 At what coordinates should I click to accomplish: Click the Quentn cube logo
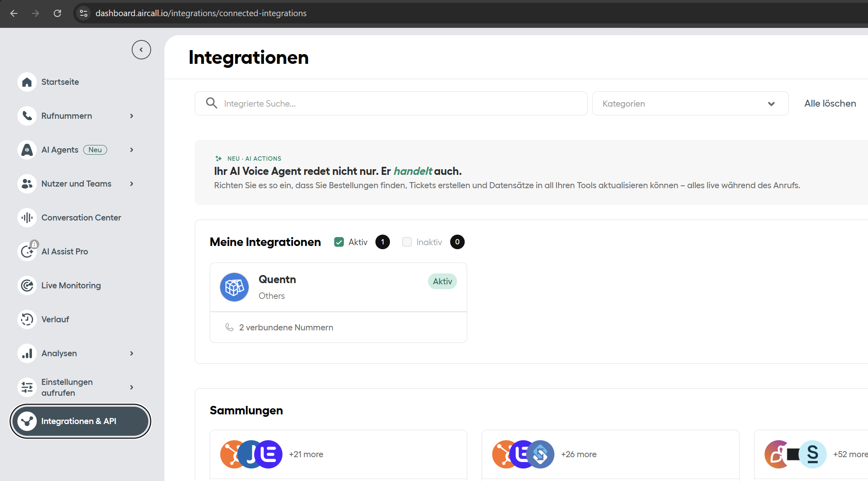point(234,287)
